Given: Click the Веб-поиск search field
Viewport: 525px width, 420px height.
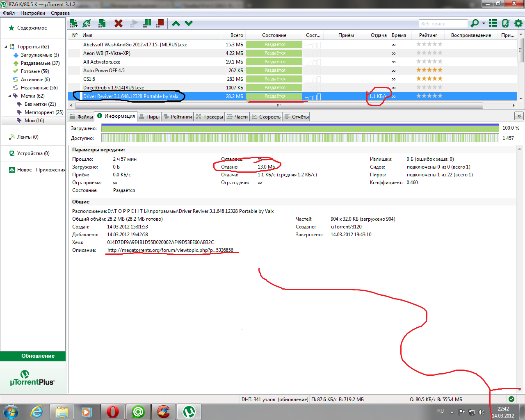Looking at the screenshot, I should pos(443,23).
